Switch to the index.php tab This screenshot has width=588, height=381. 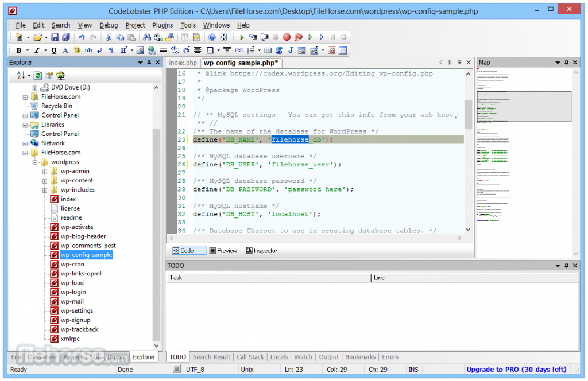(183, 63)
